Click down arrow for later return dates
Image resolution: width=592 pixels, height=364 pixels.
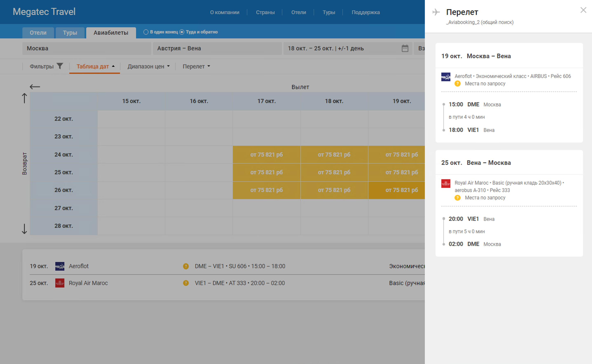[x=24, y=229]
